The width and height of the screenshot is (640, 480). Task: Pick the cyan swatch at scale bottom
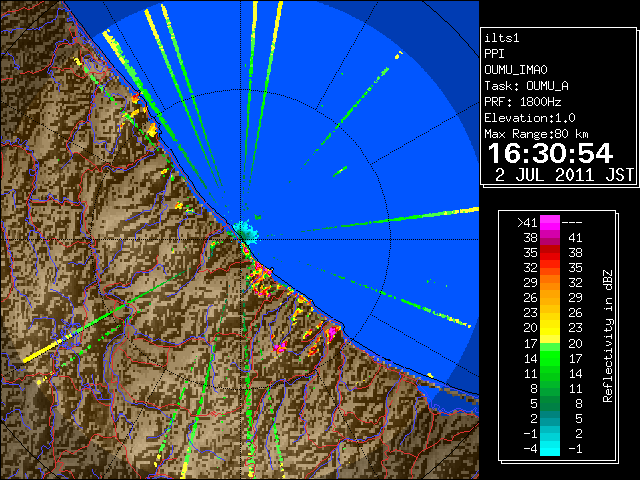[x=550, y=449]
